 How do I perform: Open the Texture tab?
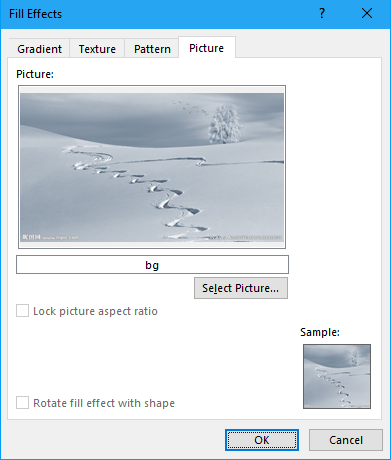tap(97, 49)
